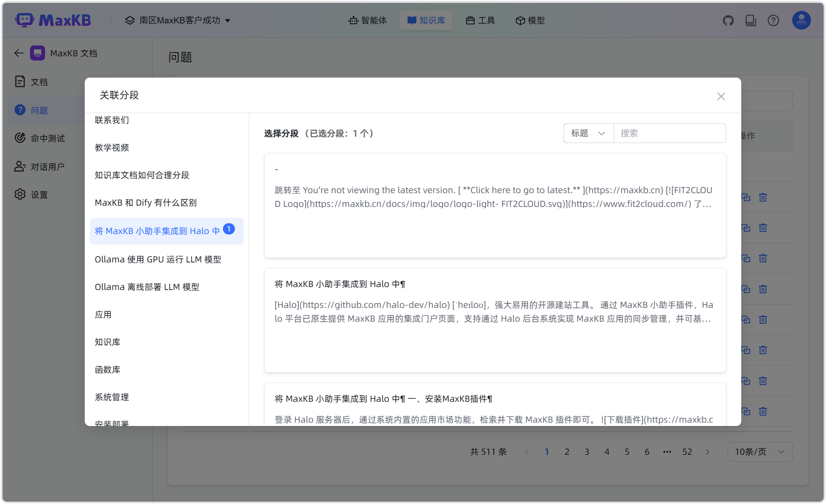Jump to page 52 in pagination

pos(687,451)
